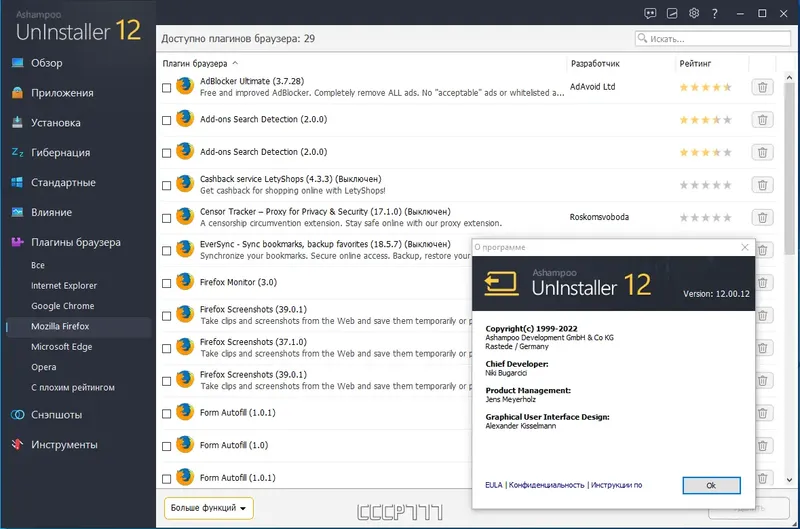This screenshot has height=529, width=800.
Task: Click the Искать search field
Action: click(x=713, y=39)
